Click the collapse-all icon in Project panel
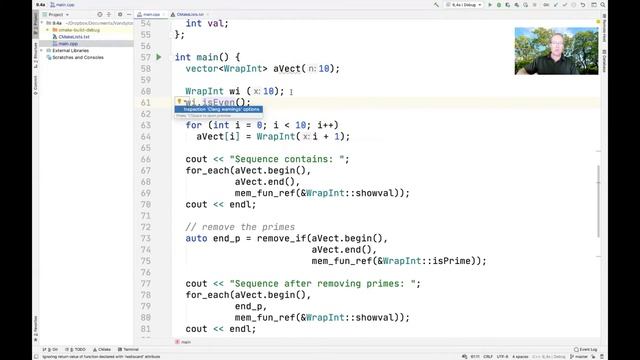The image size is (640, 360). point(109,15)
